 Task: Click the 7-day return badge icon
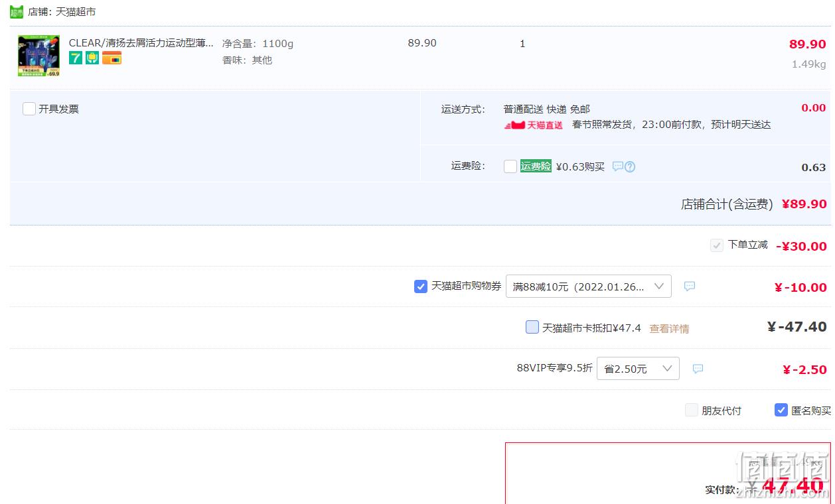tap(76, 58)
